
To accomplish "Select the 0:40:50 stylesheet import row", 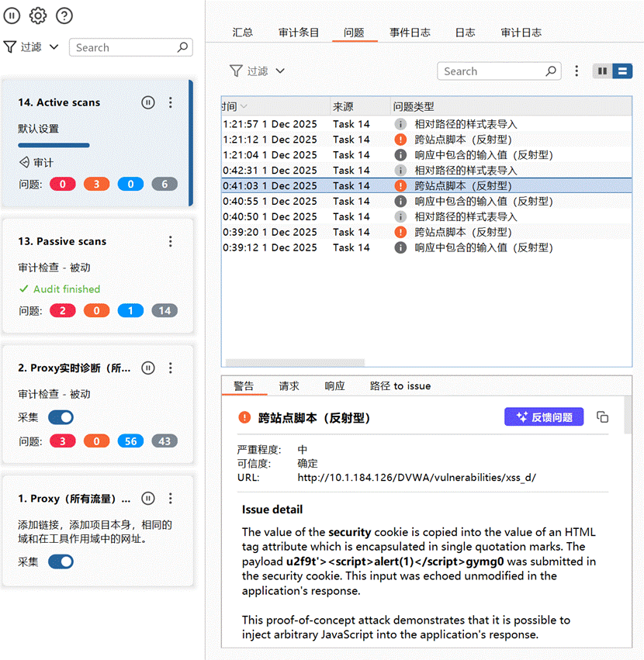I will (x=427, y=217).
